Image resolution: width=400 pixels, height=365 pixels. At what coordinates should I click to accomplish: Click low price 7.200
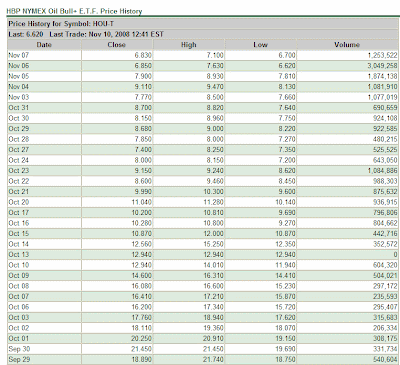pos(287,160)
